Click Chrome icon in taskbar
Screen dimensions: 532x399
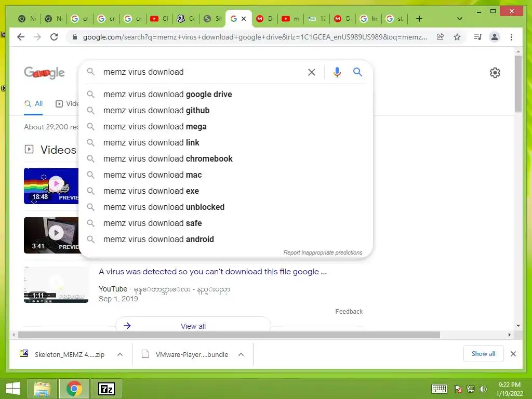pyautogui.click(x=74, y=389)
